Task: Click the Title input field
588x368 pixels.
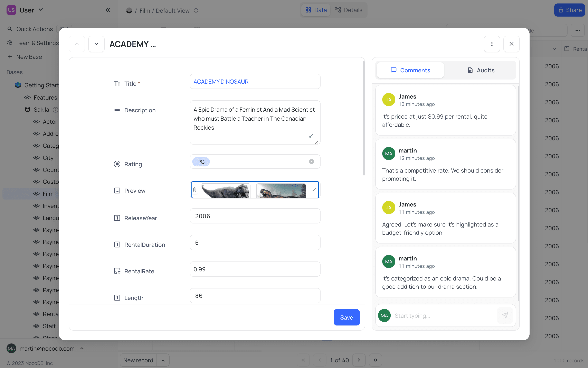Action: 255,82
